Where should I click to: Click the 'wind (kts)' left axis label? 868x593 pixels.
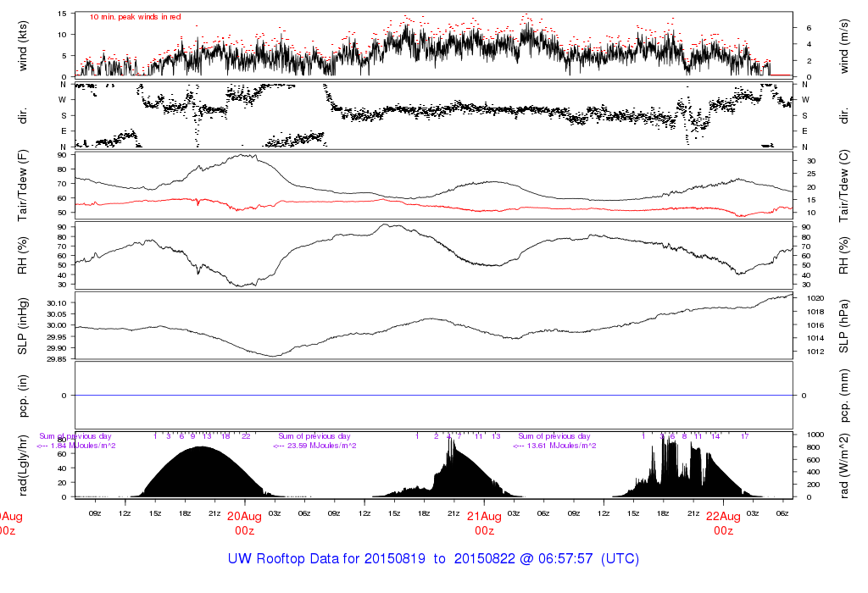[x=23, y=46]
